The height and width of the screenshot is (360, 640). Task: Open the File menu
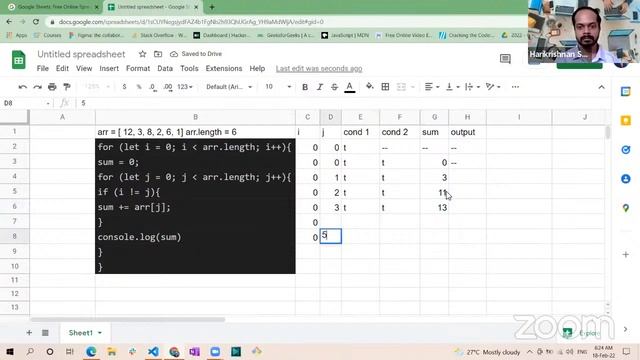pyautogui.click(x=42, y=69)
